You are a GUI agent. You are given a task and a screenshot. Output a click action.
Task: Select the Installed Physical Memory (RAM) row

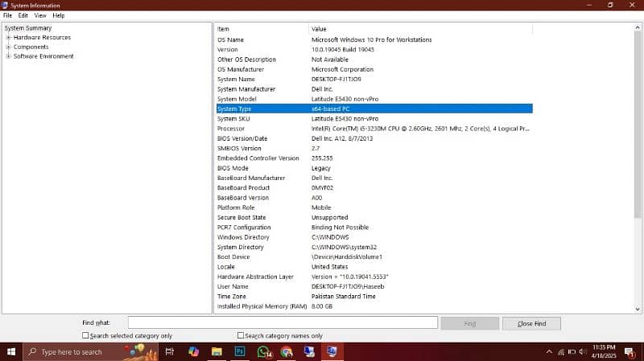374,306
